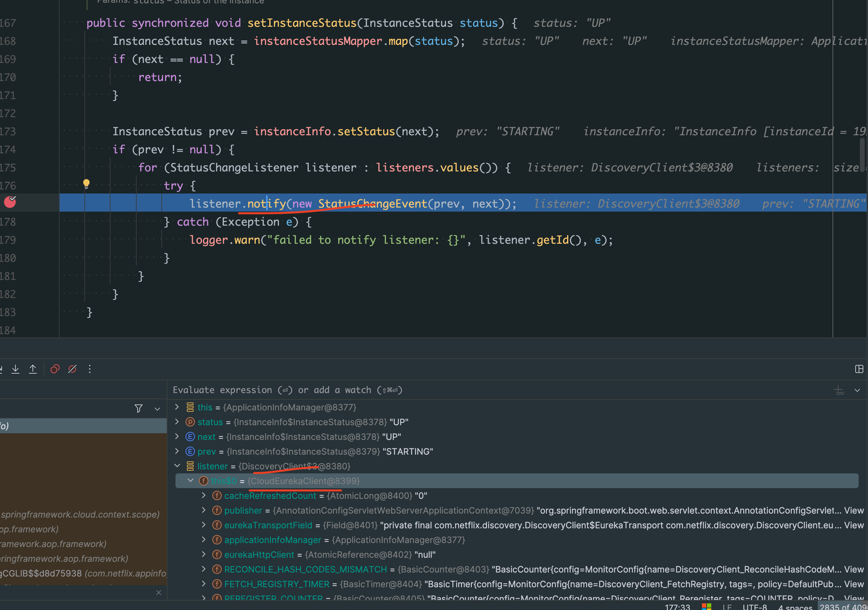
Task: Click the memory indicator 2835 of 4096
Action: point(843,606)
